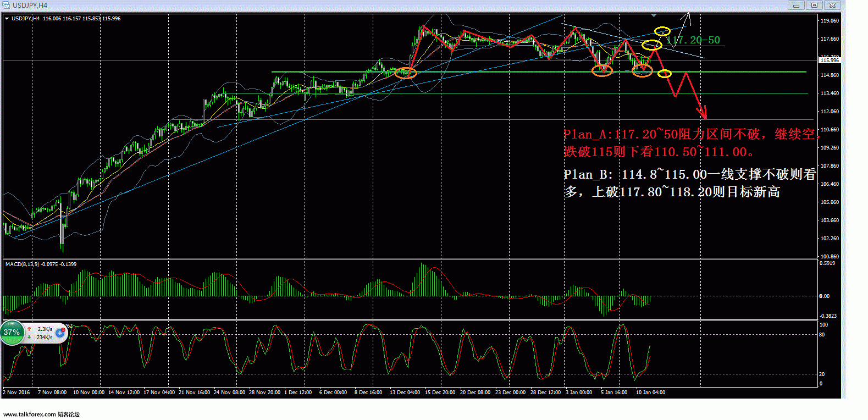The image size is (868, 420).
Task: Click the 109.260 price scale label
Action: coord(830,148)
